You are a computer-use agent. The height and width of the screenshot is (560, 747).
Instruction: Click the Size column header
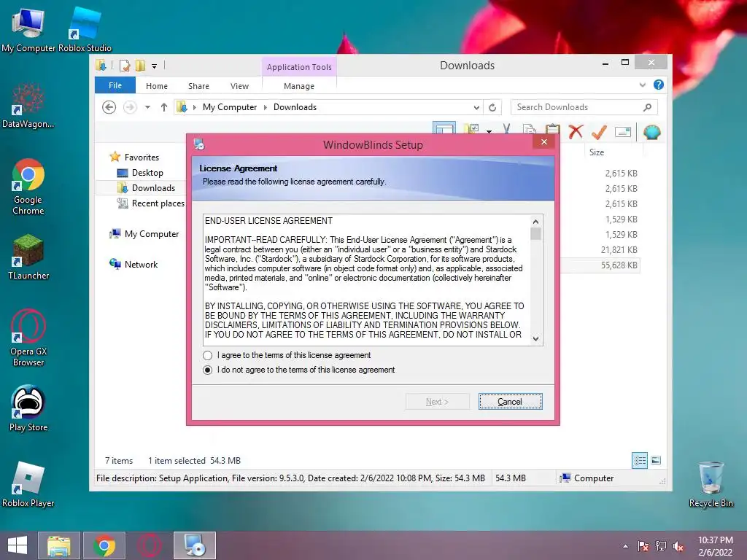pyautogui.click(x=597, y=152)
